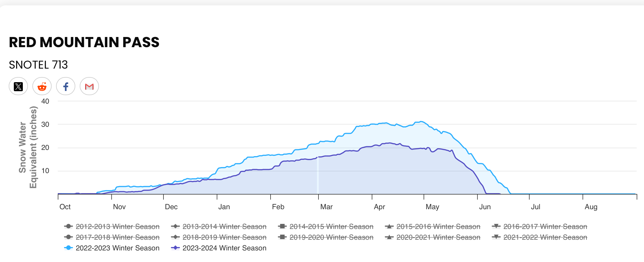Hide the 2022-2023 Winter Season series
The height and width of the screenshot is (262, 644).
click(117, 248)
